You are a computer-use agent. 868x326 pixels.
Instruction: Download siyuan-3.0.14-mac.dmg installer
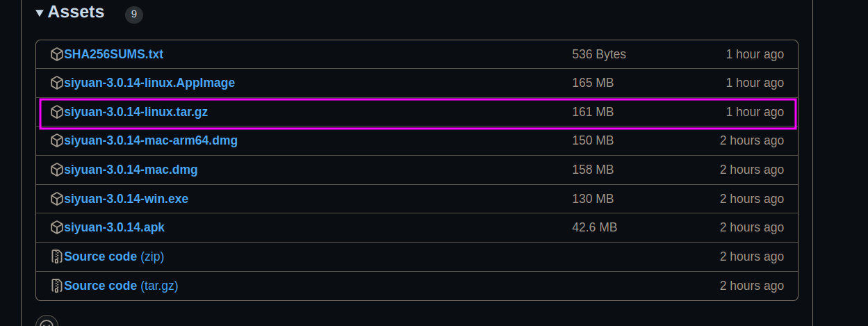[x=131, y=170]
